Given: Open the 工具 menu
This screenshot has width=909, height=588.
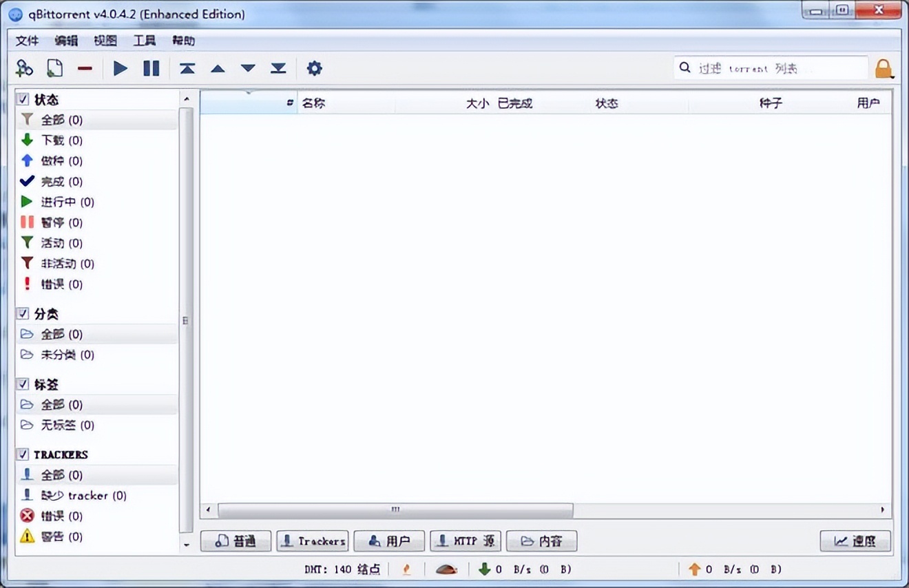Looking at the screenshot, I should (145, 41).
